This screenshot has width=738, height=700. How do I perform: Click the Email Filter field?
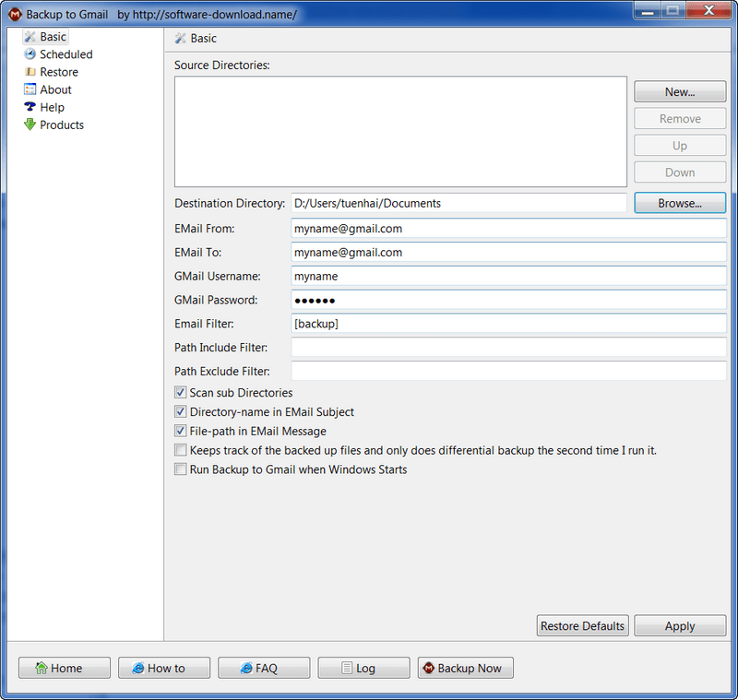pos(509,324)
